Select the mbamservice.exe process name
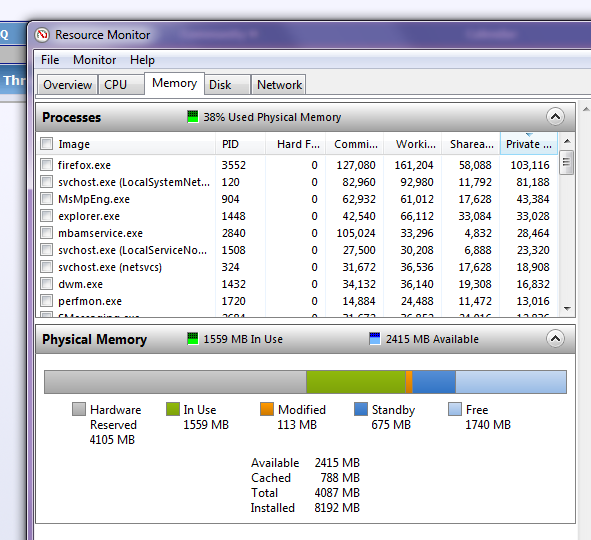The height and width of the screenshot is (540, 591). (x=100, y=233)
